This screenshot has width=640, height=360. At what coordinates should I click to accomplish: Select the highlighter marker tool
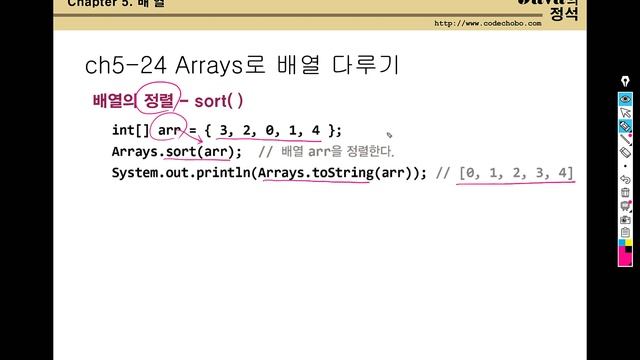625,126
